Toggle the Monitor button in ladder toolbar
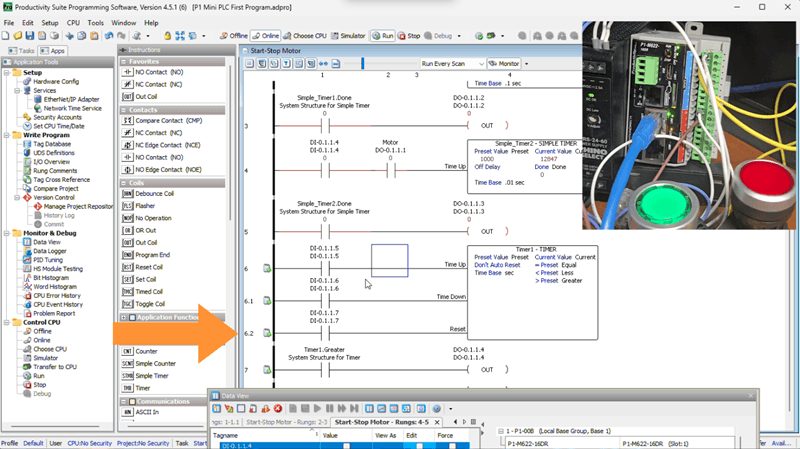800x449 pixels. pyautogui.click(x=504, y=64)
